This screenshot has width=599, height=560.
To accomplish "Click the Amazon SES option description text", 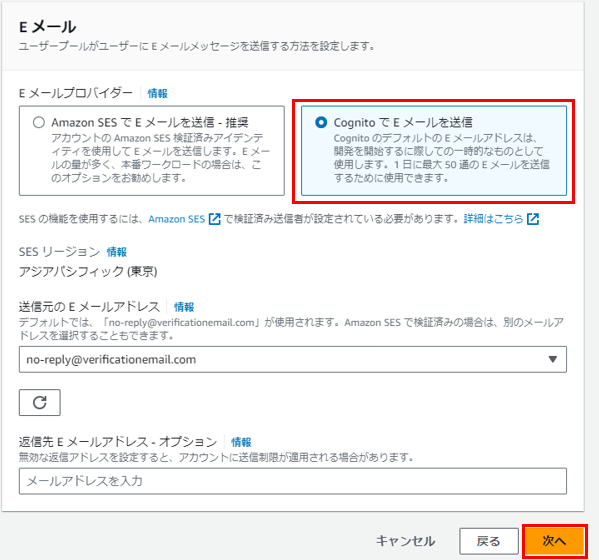I will (x=160, y=158).
